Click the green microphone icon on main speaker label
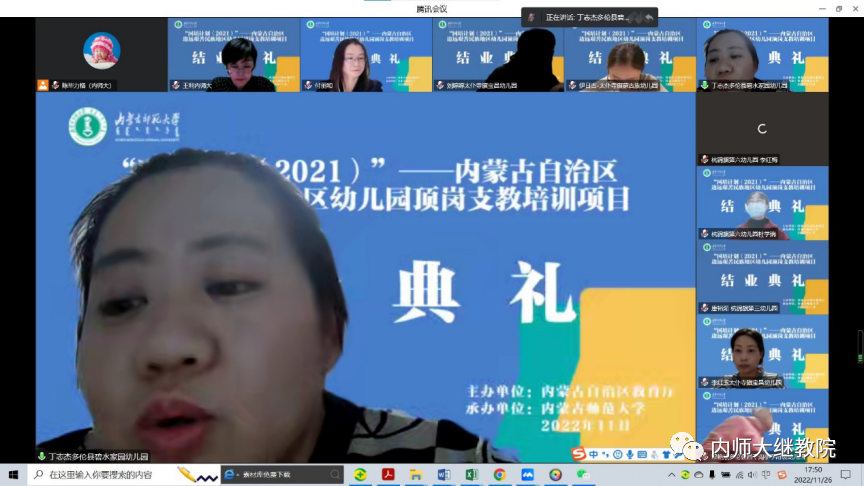Viewport: 864px width, 486px height. tap(41, 455)
